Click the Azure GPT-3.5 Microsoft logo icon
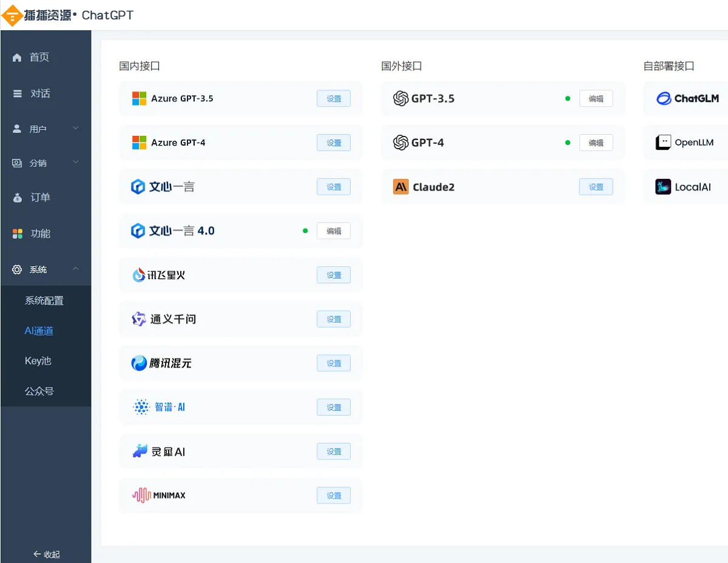 pos(140,98)
